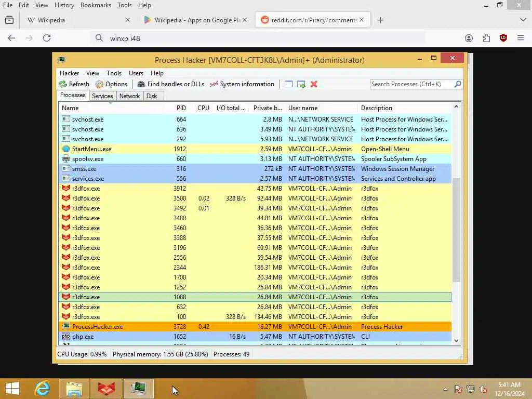Select the StartMenu.exe process icon
Screen dimensions: 532x399
pos(66,149)
